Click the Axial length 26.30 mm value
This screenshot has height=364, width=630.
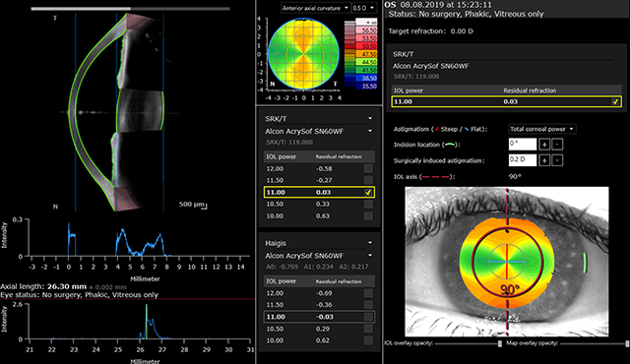(67, 286)
